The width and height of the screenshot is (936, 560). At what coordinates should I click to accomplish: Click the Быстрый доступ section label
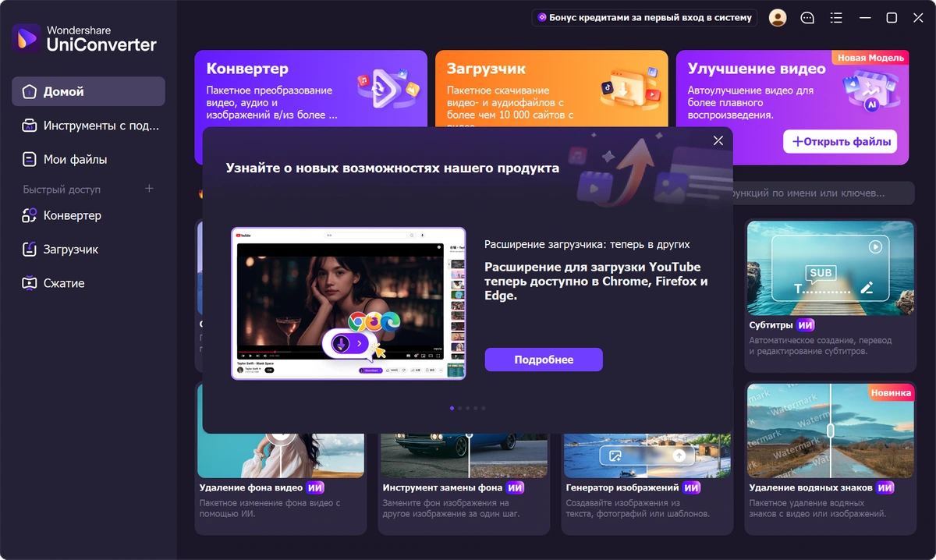coord(62,190)
